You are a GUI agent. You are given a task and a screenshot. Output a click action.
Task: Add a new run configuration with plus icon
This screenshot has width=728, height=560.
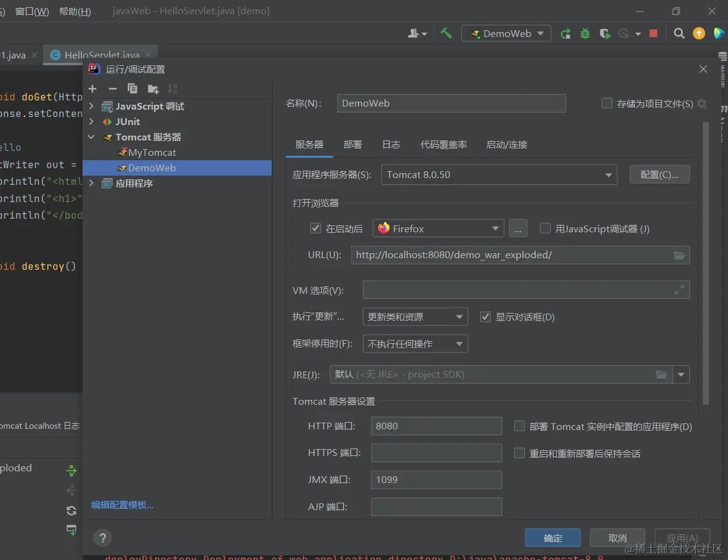(x=92, y=89)
